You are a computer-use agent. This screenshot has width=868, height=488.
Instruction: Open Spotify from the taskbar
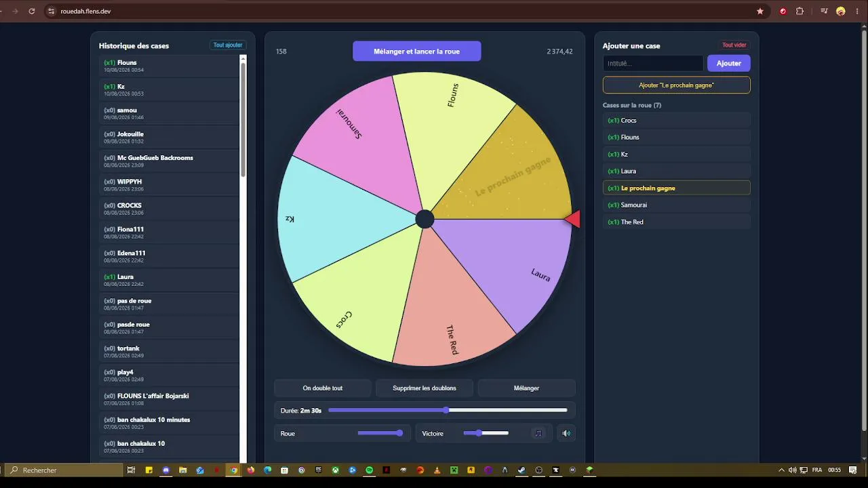click(370, 470)
